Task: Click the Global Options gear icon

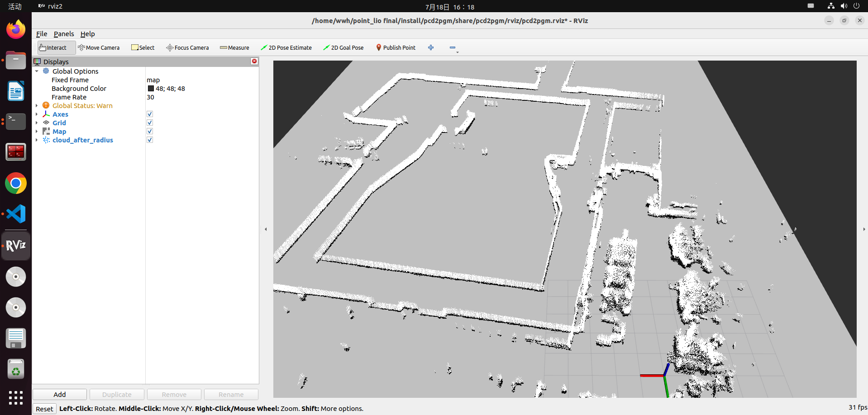Action: click(46, 71)
